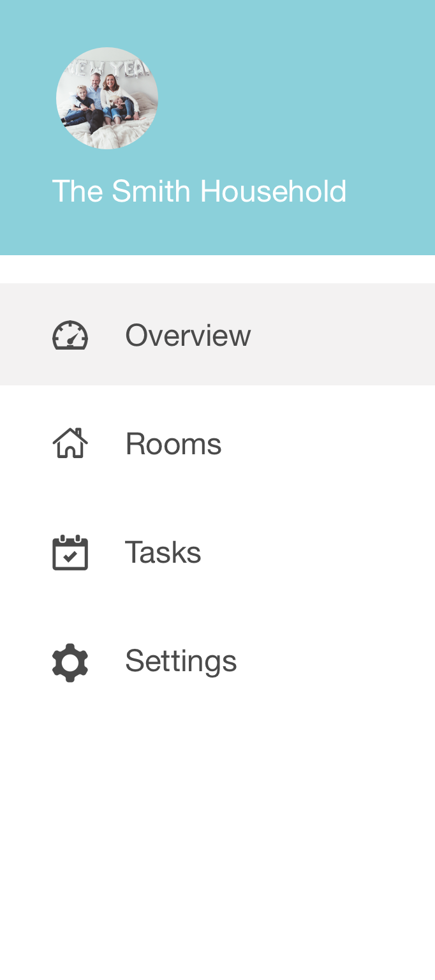Screen dimensions: 435x980
Task: Click the gear icon for Settings
Action: tap(70, 663)
